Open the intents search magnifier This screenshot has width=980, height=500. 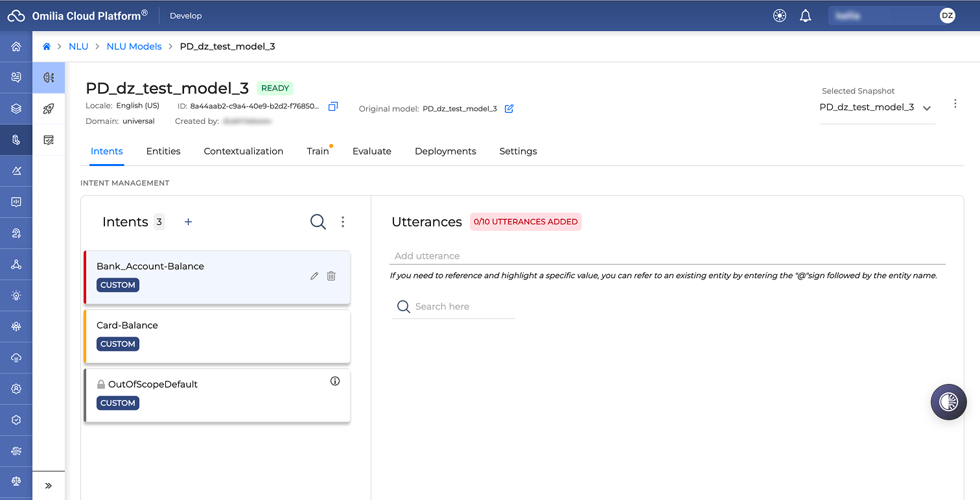(x=318, y=222)
